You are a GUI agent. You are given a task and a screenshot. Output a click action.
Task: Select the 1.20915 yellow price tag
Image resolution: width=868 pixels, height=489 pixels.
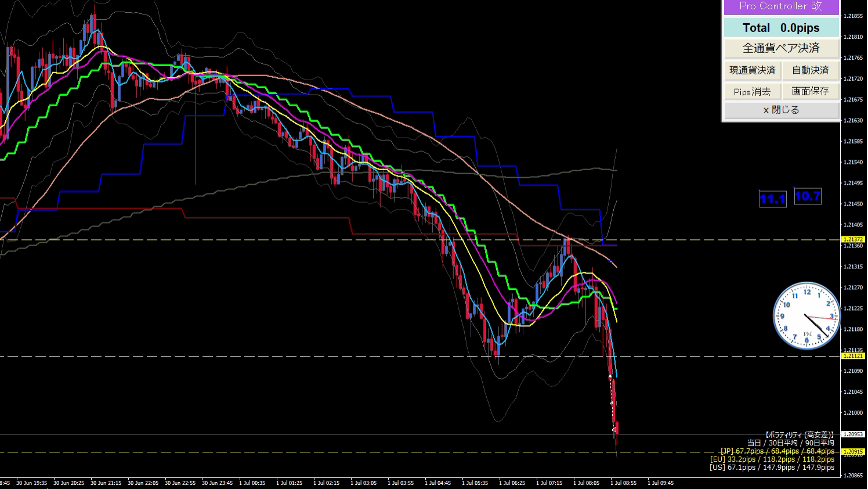[853, 452]
